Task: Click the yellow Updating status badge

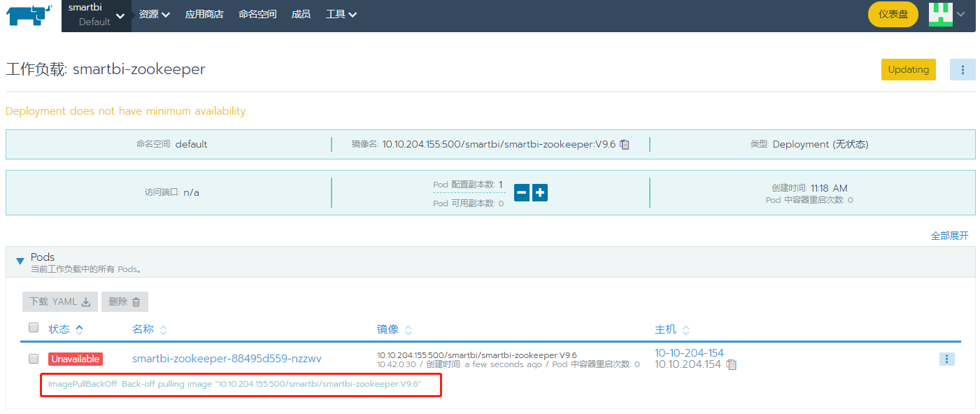Action: (x=909, y=69)
